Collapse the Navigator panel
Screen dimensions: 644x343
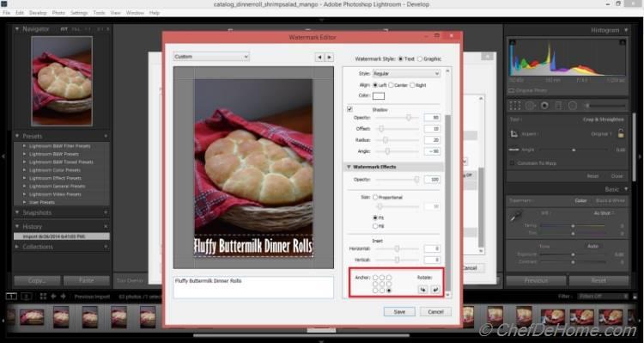tap(17, 29)
